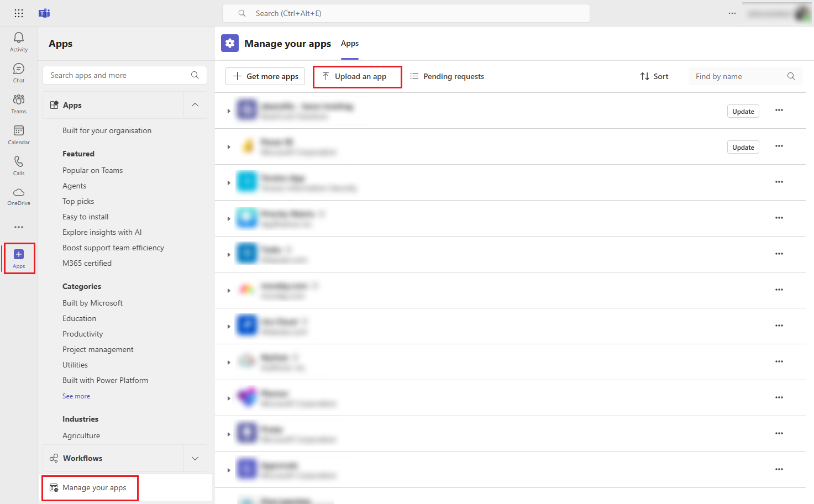
Task: Collapse the Apps section in sidebar
Action: 195,104
